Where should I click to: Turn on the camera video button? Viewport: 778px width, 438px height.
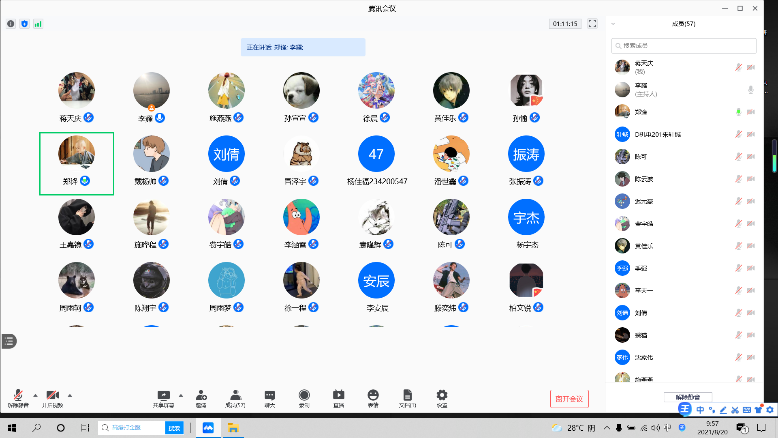pyautogui.click(x=52, y=395)
